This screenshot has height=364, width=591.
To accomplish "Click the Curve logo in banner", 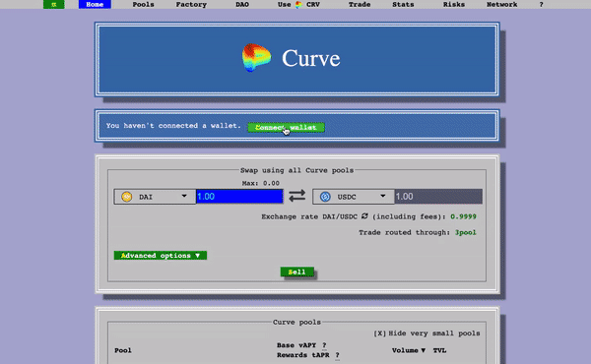I will pos(256,58).
